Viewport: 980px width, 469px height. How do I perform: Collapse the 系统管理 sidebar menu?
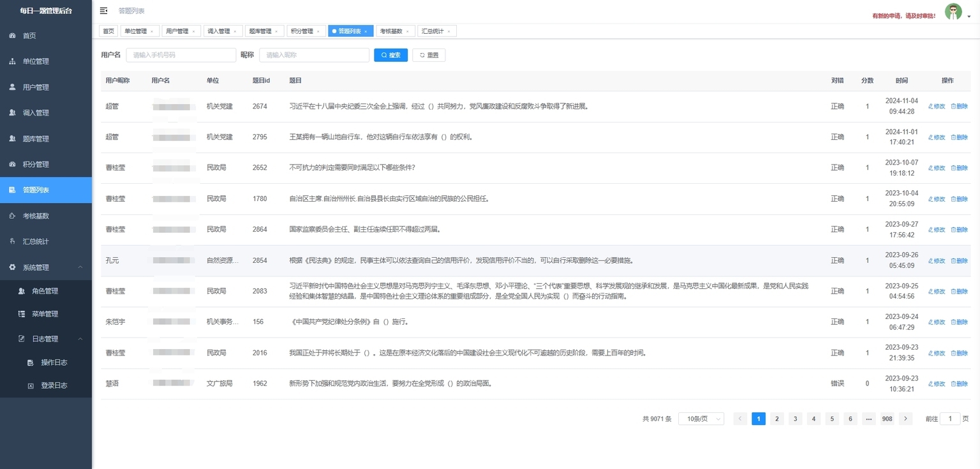tap(80, 267)
